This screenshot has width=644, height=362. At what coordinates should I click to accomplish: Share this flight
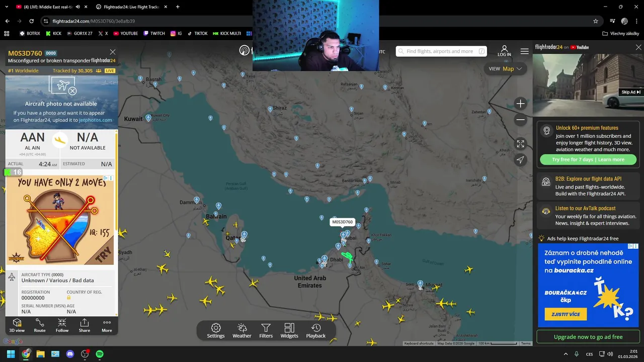tap(85, 325)
